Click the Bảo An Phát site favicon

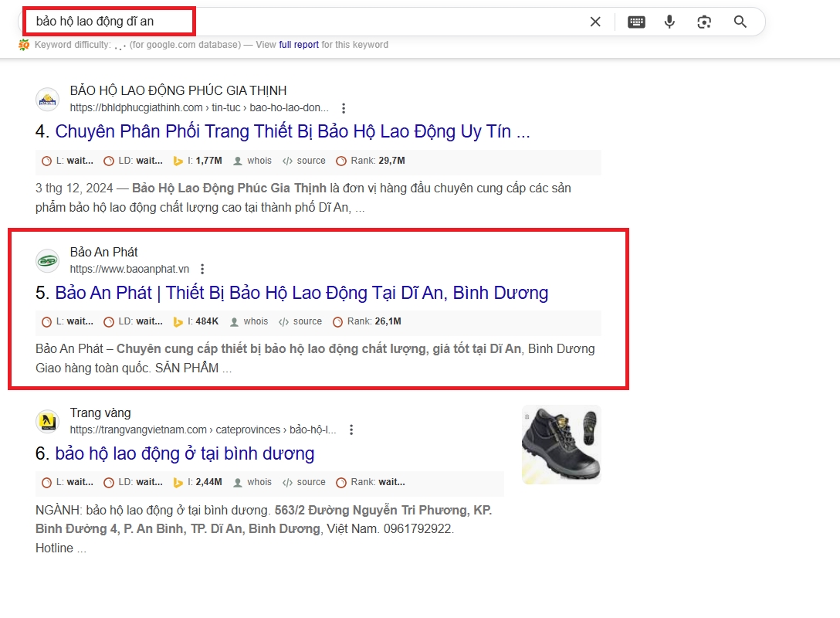coord(48,260)
